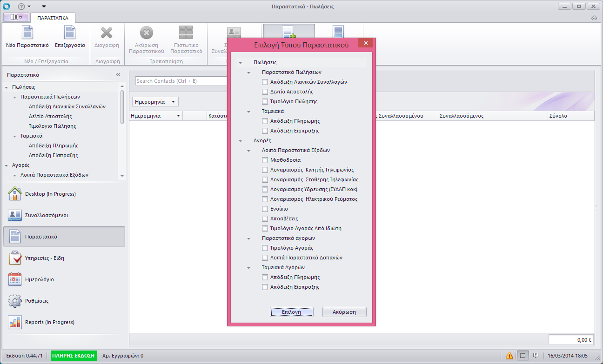
Task: Open the Ημερολόγιο calendar module
Action: tap(15, 279)
